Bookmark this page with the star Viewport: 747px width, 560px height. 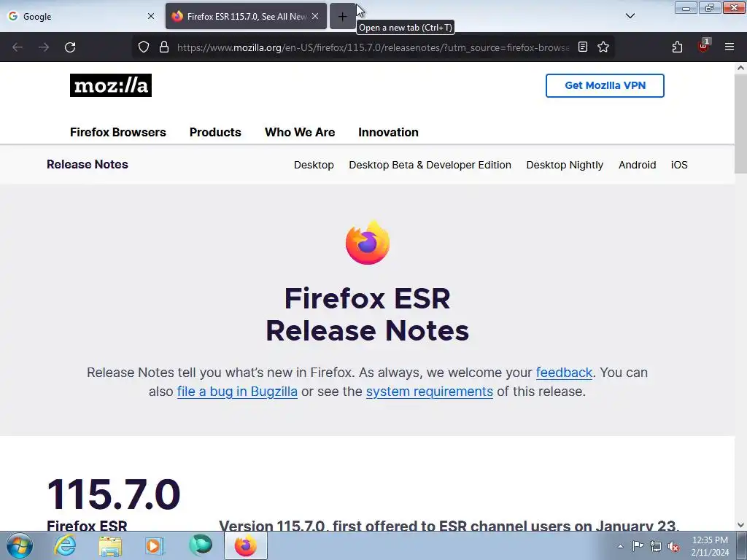tap(603, 47)
